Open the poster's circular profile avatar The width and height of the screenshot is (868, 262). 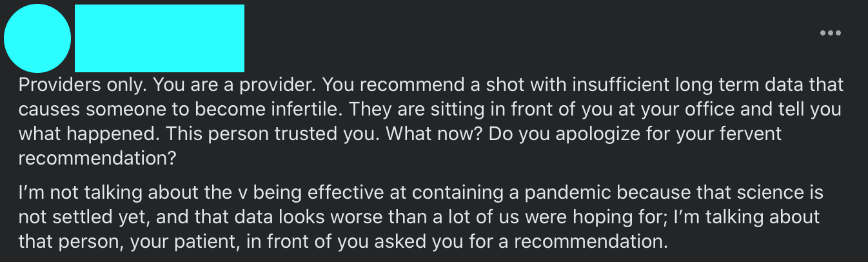(x=37, y=39)
